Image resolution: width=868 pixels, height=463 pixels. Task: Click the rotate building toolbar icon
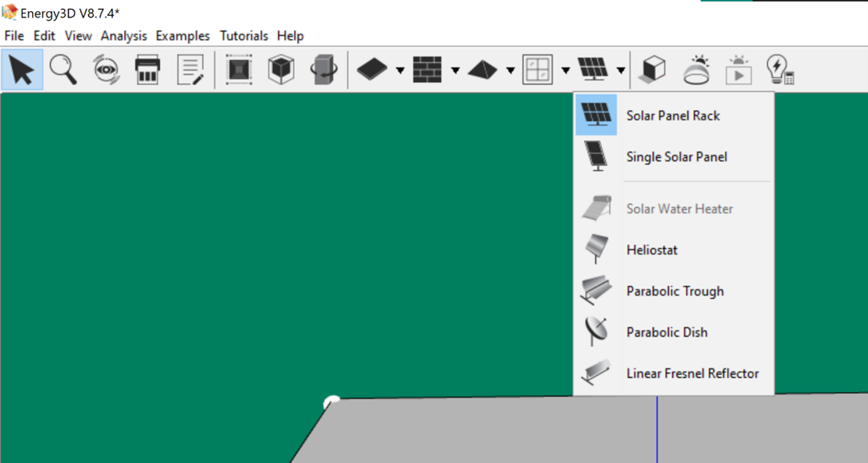click(x=324, y=70)
